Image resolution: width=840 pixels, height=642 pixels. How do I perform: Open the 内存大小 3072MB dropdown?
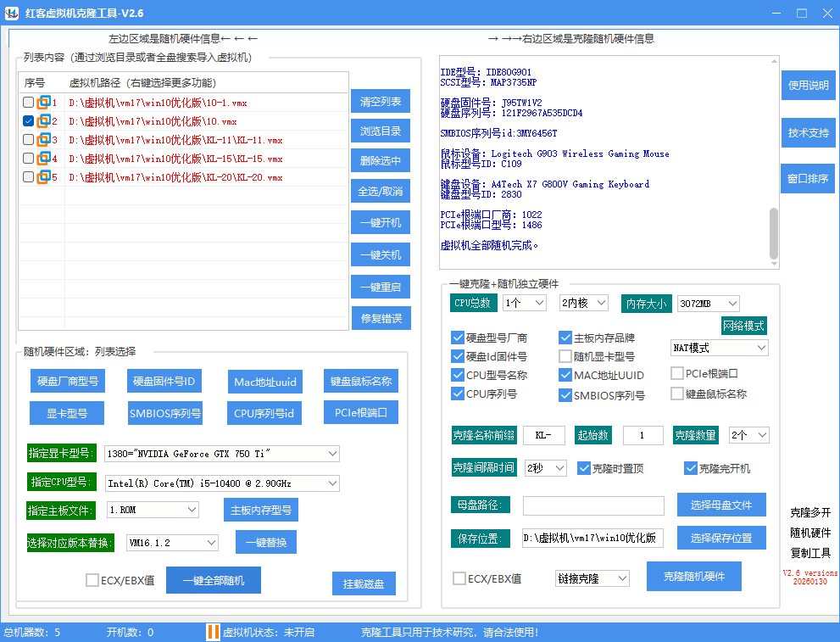pyautogui.click(x=709, y=303)
